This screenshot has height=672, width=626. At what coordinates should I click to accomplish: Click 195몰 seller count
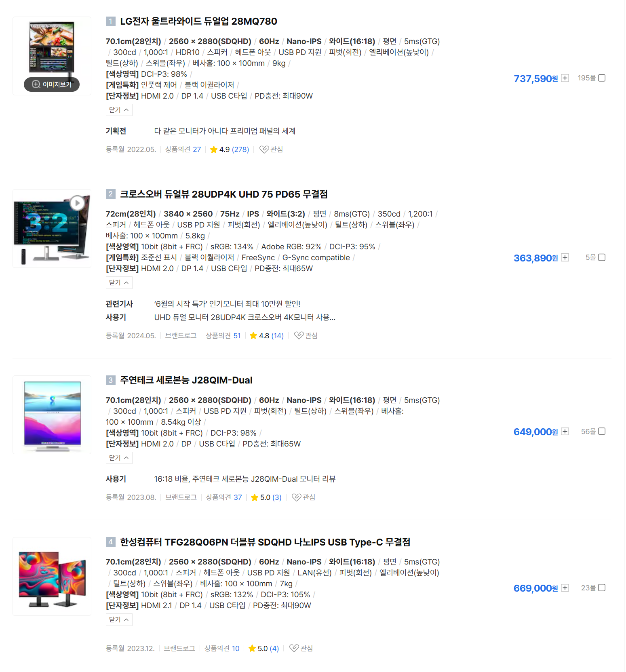coord(587,78)
